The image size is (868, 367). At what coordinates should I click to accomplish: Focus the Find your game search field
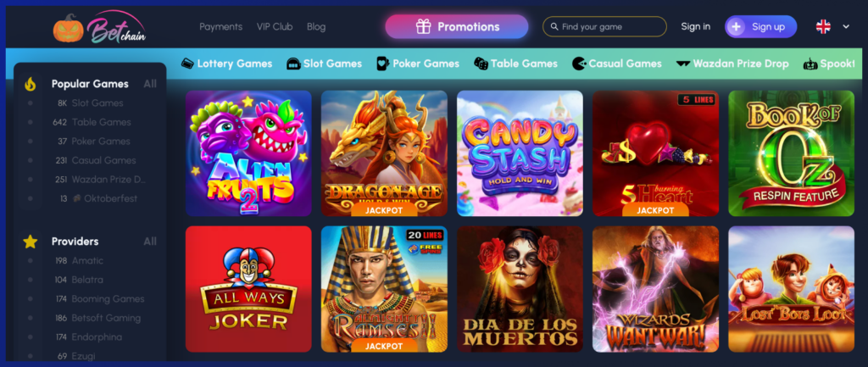click(x=604, y=26)
